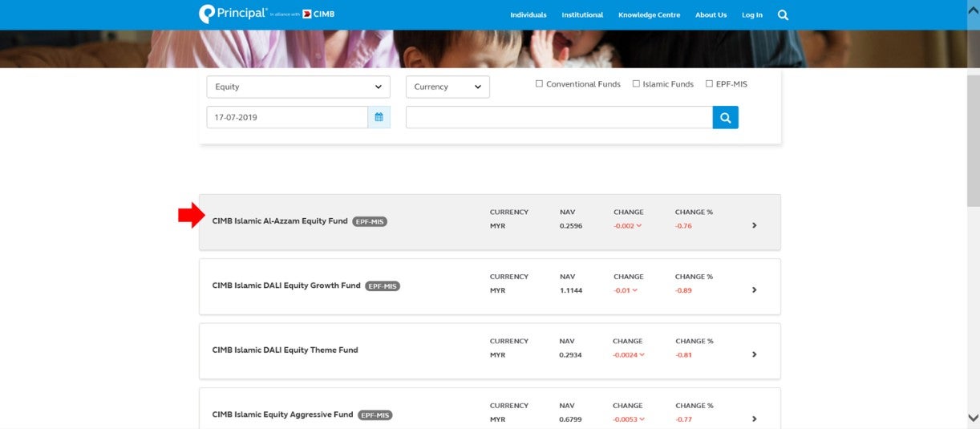Click the down arrow beside -0.0053 change
980x429 pixels.
(642, 419)
